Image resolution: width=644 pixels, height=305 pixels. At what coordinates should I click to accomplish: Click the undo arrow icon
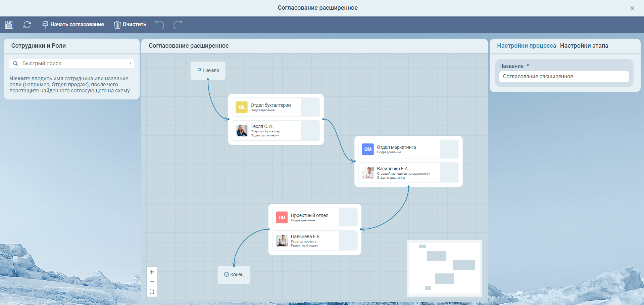pos(160,25)
